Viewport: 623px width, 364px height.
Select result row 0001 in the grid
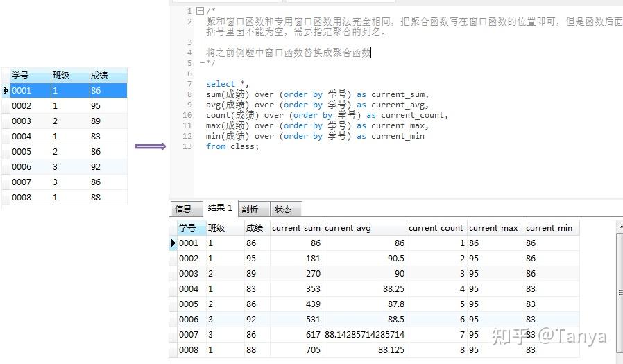(374, 243)
